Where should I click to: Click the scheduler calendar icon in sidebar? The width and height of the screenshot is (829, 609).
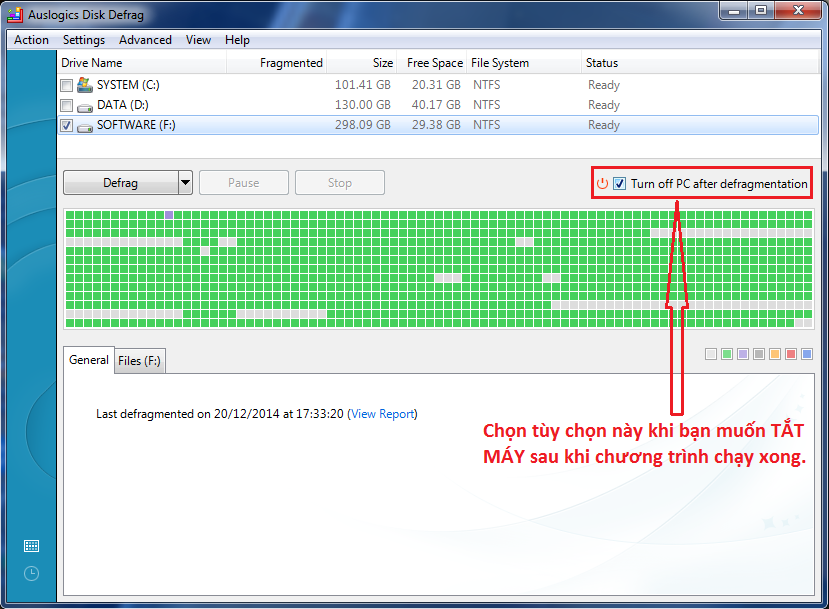pyautogui.click(x=31, y=546)
